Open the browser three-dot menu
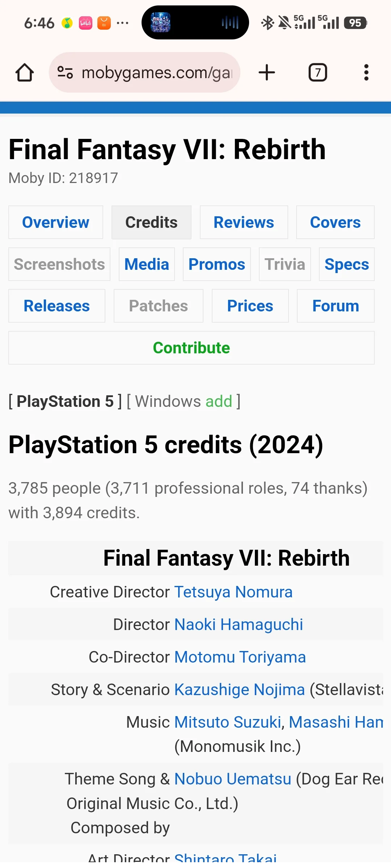The image size is (391, 868). pos(366,72)
